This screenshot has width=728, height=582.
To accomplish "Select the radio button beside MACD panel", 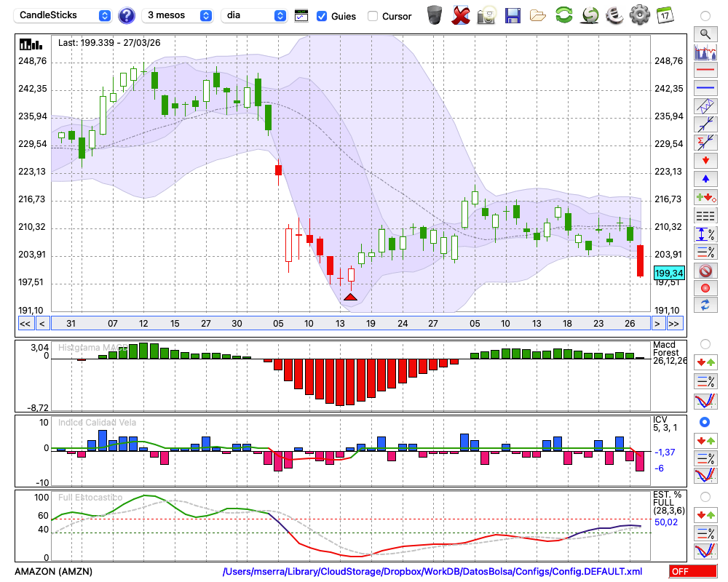I will (705, 343).
